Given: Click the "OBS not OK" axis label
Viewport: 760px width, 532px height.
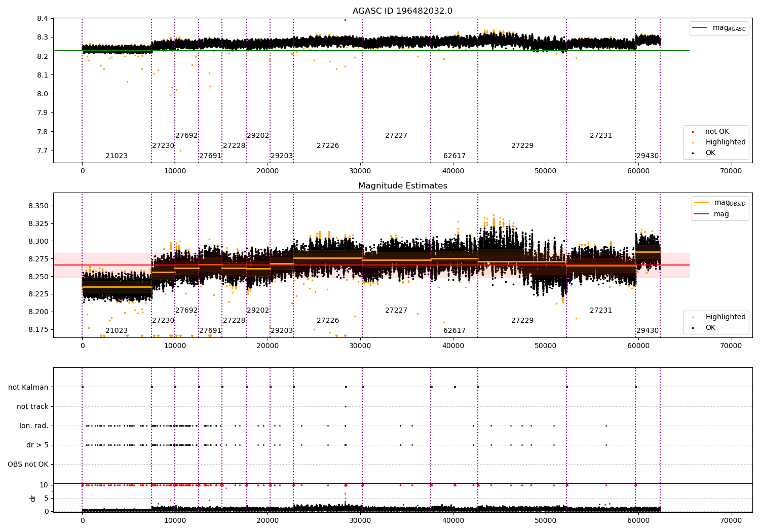Looking at the screenshot, I should 28,465.
